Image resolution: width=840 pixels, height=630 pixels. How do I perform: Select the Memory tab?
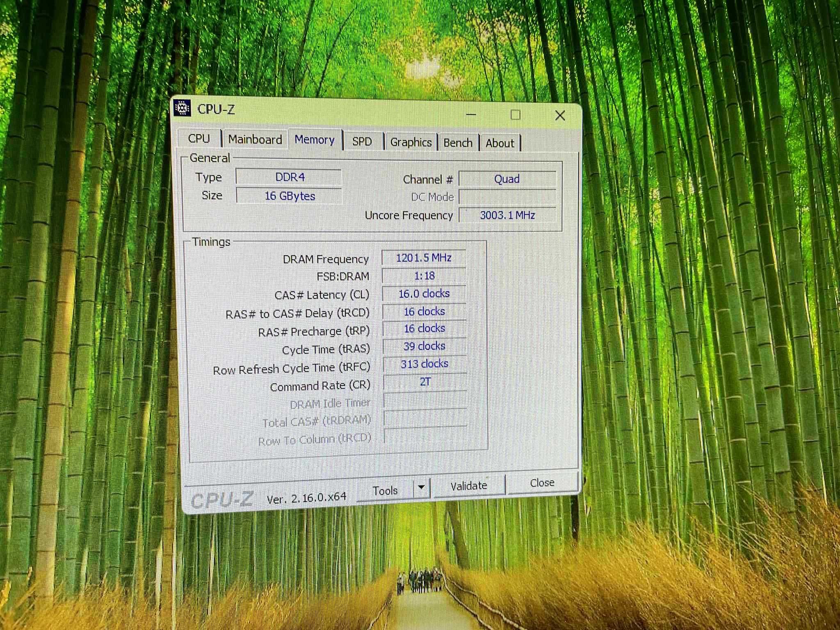tap(315, 139)
